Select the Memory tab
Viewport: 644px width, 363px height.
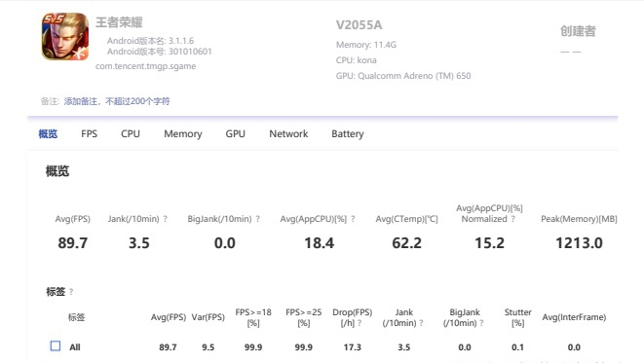[183, 133]
